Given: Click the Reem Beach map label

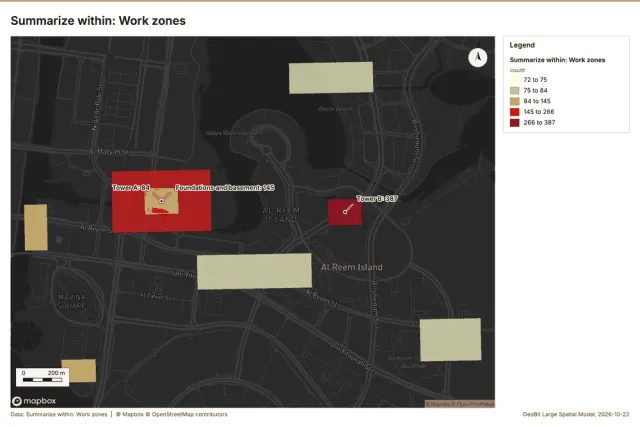Looking at the screenshot, I should coord(335,109).
